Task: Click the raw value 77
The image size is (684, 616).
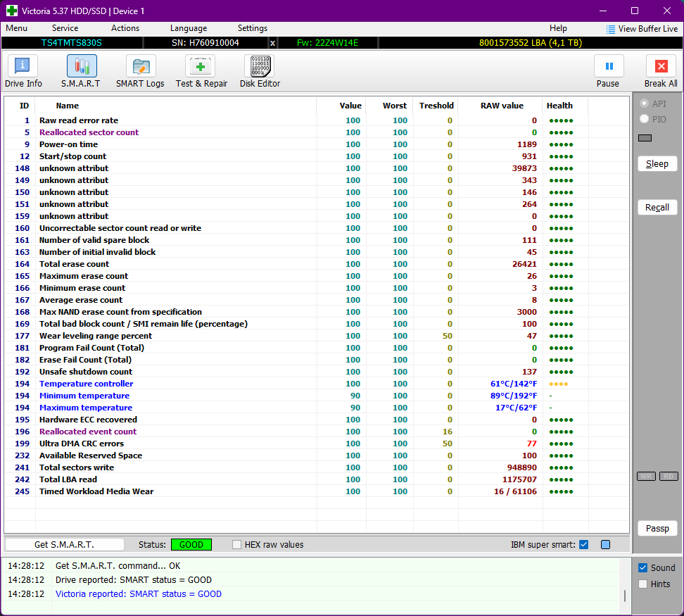Action: (x=532, y=444)
